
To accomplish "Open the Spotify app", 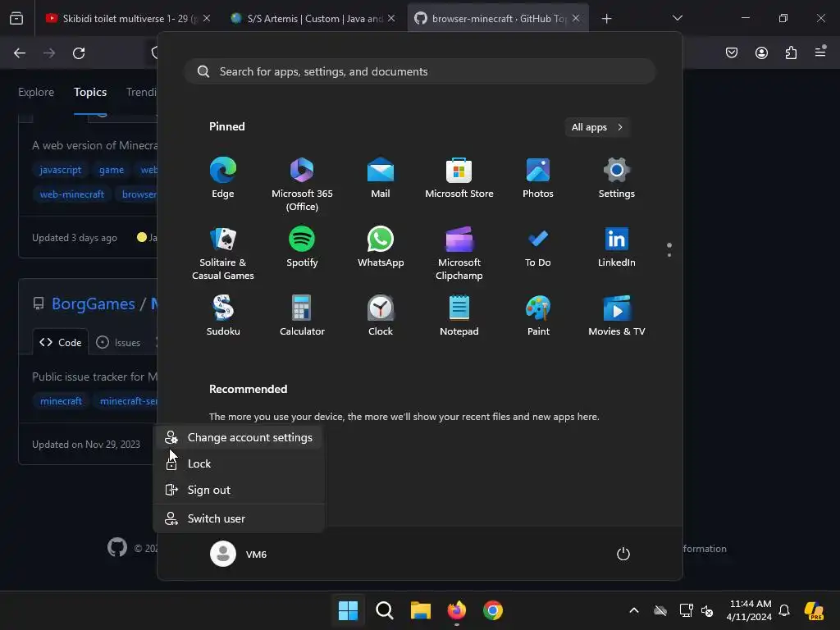I will pos(302,247).
